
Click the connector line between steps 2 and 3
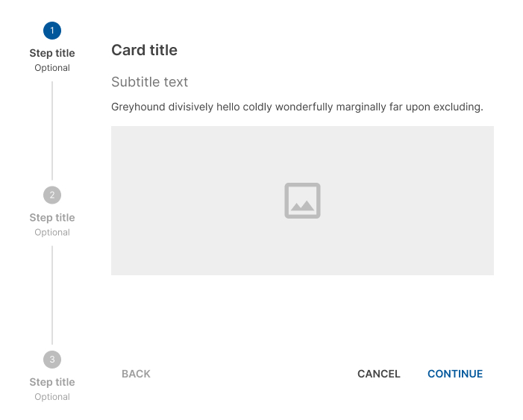tap(52, 295)
